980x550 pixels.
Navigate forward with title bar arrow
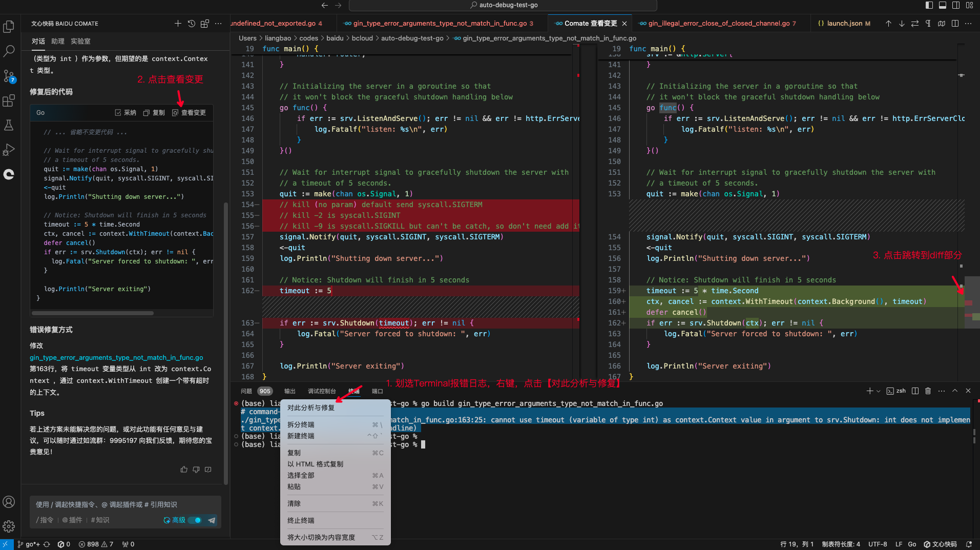(x=338, y=5)
